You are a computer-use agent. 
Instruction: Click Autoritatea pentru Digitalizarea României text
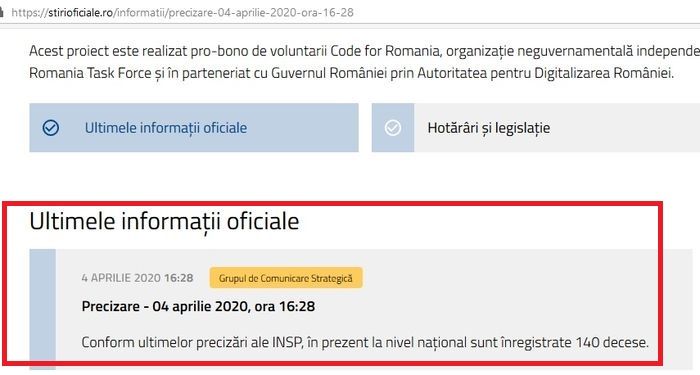point(546,73)
